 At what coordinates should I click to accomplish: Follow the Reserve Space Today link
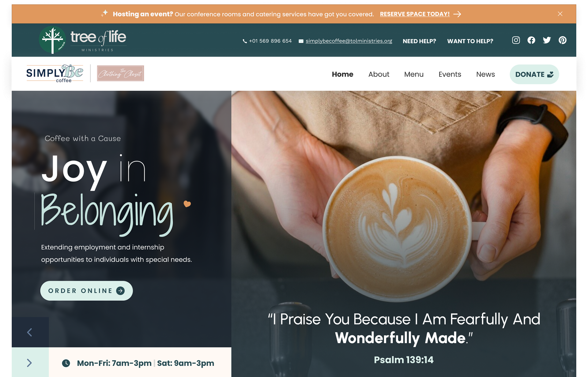[415, 14]
